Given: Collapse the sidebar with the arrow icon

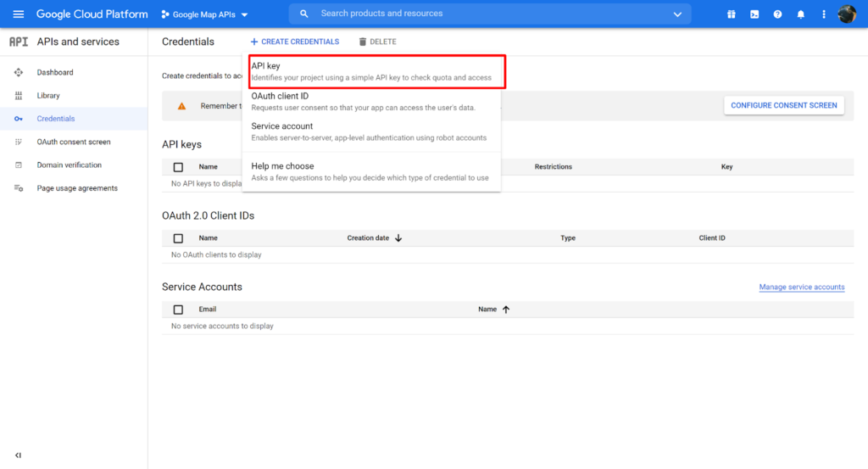Looking at the screenshot, I should pyautogui.click(x=19, y=455).
